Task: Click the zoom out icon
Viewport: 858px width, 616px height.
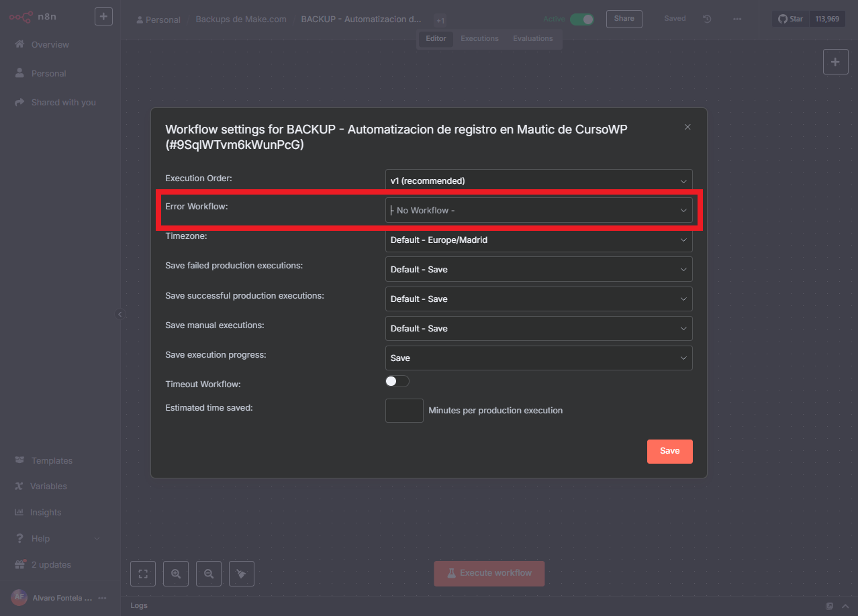Action: (x=209, y=574)
